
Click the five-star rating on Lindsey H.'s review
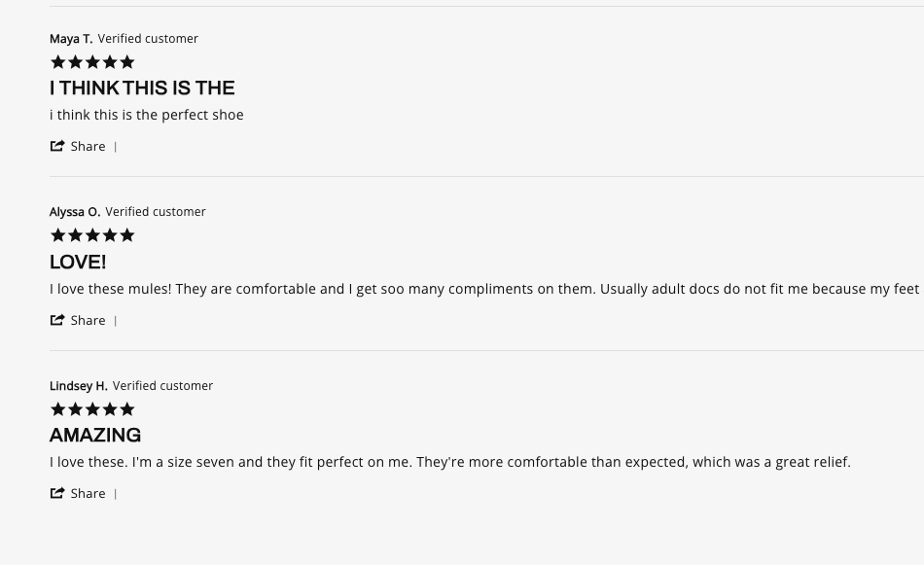[x=92, y=408]
